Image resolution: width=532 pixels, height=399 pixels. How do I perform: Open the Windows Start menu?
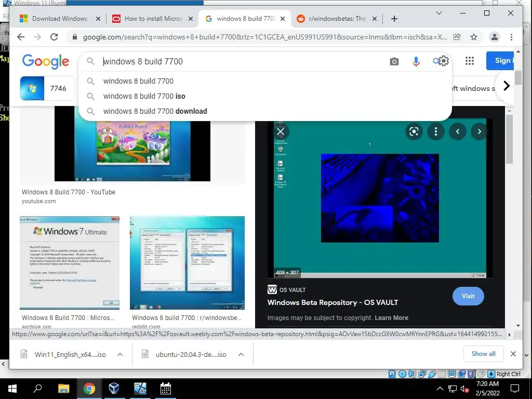click(x=12, y=389)
